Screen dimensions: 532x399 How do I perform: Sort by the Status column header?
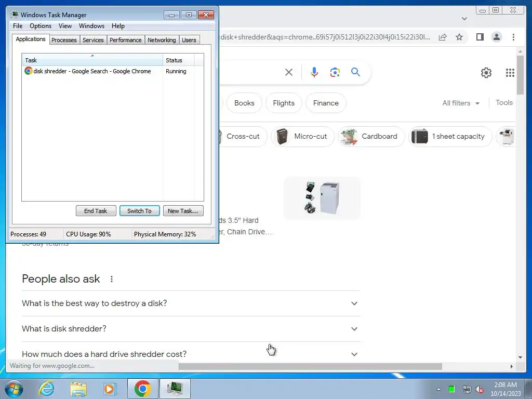coord(179,60)
